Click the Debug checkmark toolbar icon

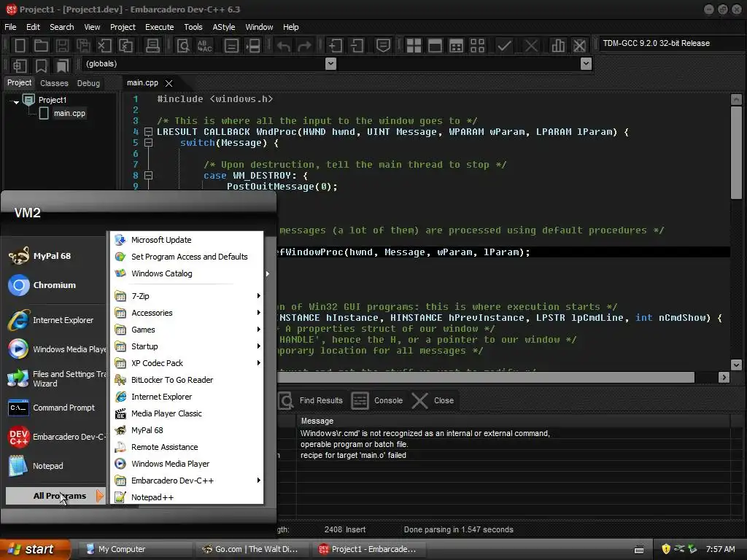click(x=504, y=46)
